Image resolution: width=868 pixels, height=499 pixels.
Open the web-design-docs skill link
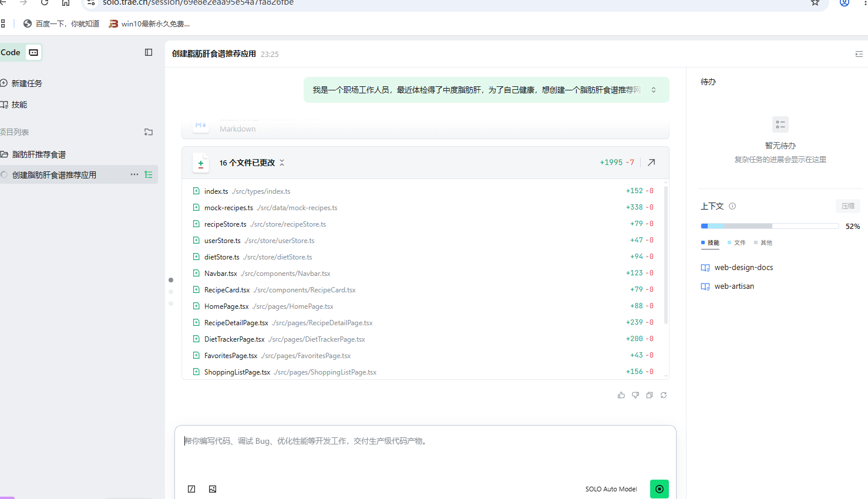tap(743, 267)
